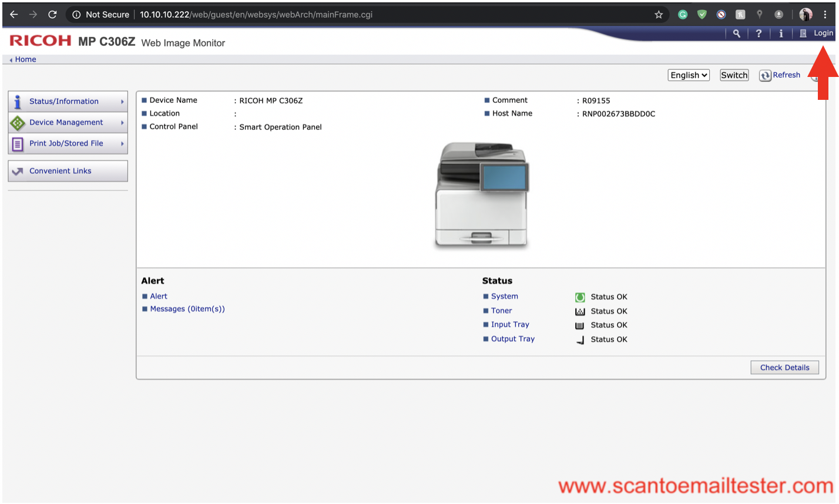Click the browser reload page icon

tap(52, 15)
